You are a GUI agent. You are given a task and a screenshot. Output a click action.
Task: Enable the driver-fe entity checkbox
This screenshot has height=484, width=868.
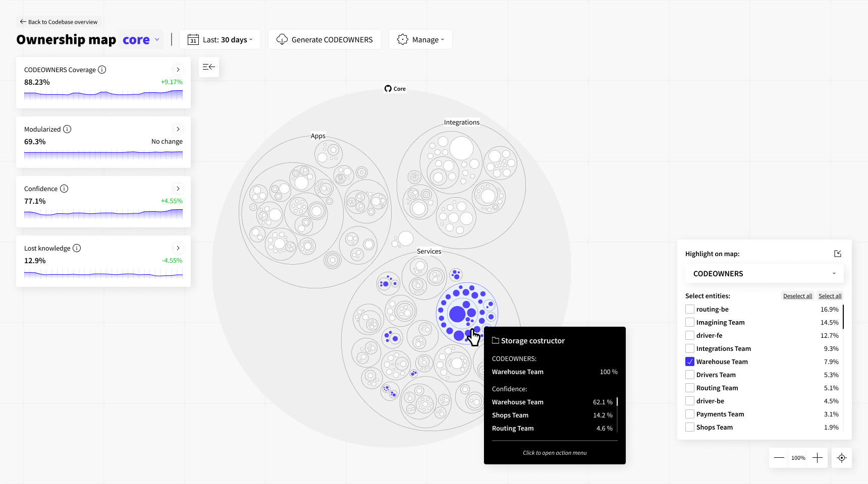pyautogui.click(x=690, y=335)
